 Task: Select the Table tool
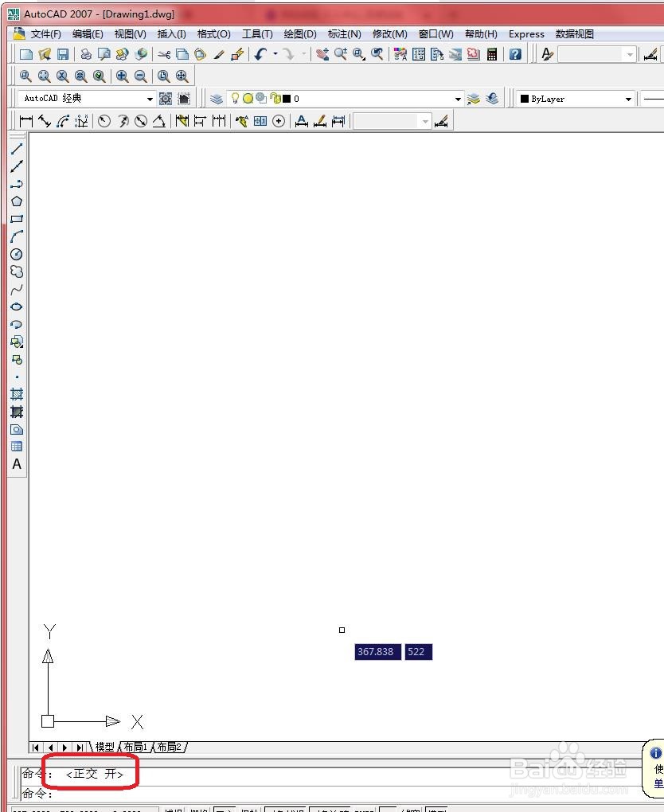click(17, 447)
